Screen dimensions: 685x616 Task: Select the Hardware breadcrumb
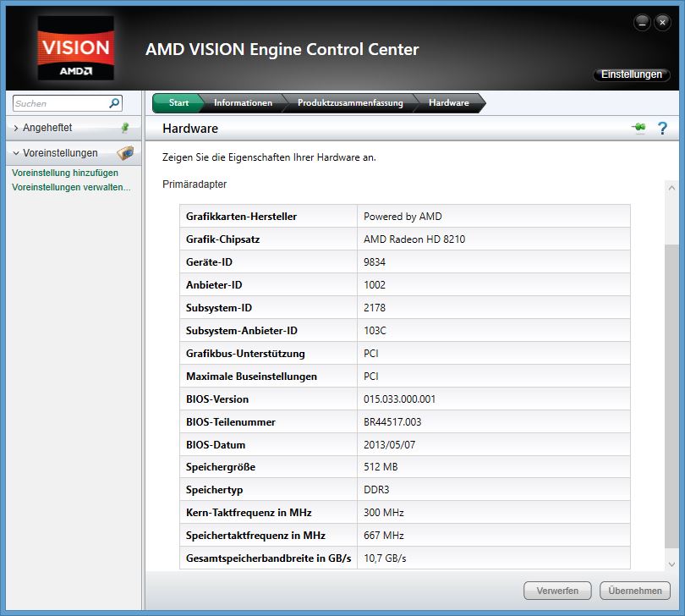449,102
